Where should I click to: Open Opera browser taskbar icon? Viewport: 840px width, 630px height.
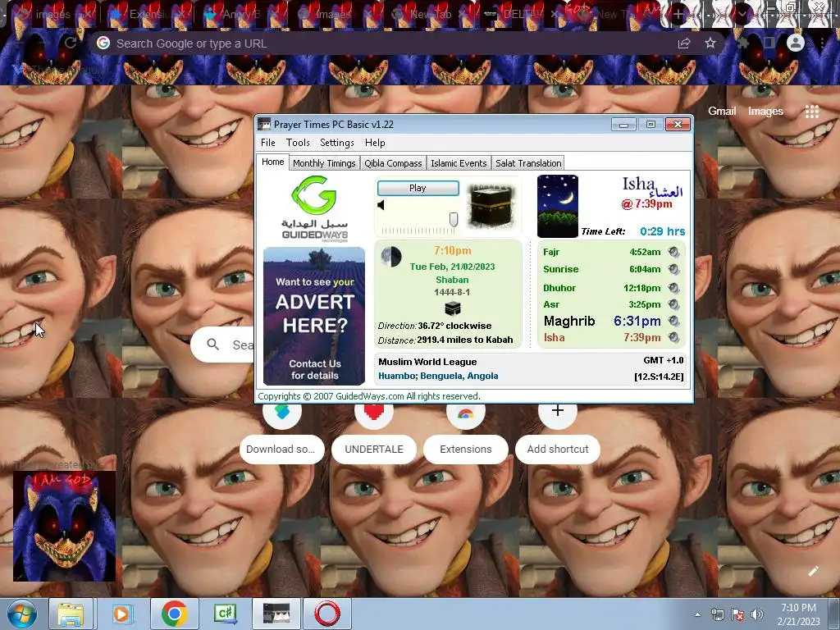click(x=327, y=614)
